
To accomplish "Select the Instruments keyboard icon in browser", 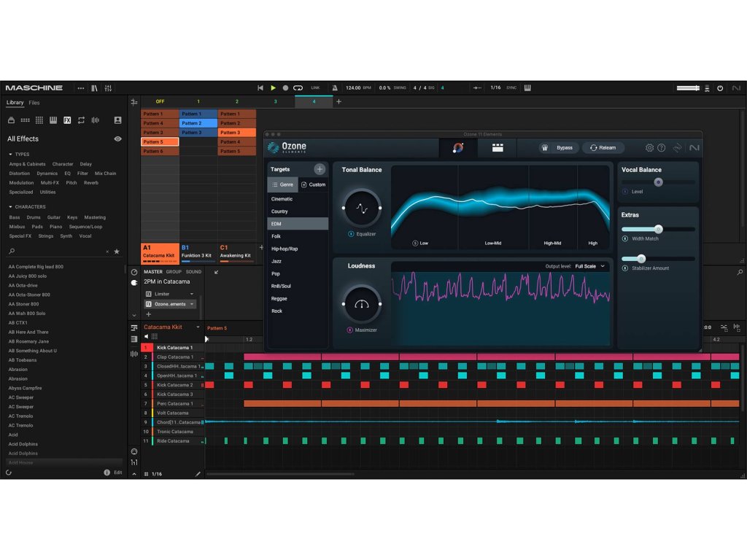I will point(53,120).
